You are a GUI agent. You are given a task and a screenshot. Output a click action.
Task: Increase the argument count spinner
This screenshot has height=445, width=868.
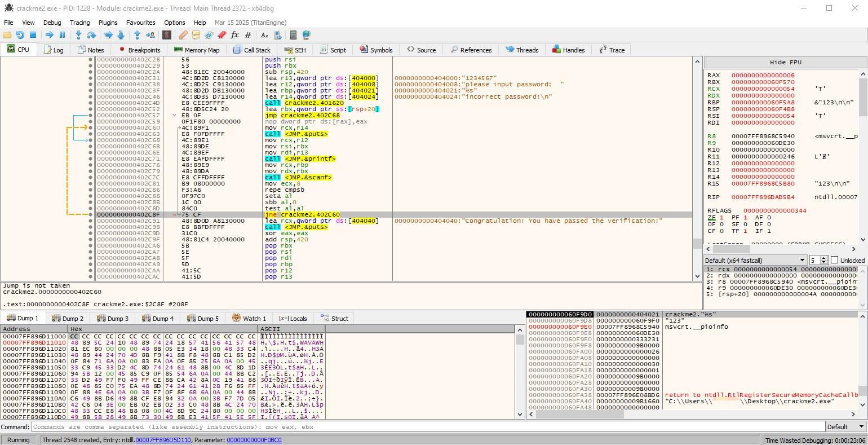click(824, 258)
